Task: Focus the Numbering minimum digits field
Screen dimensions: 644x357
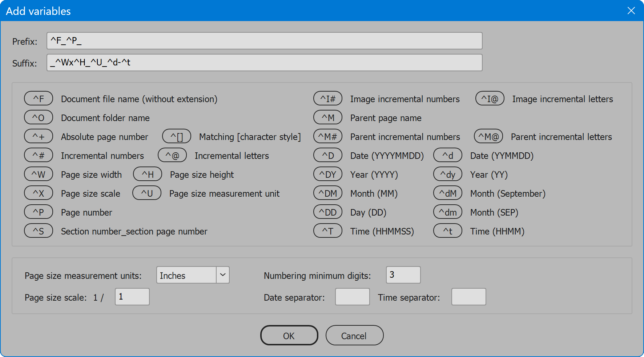Action: point(403,275)
